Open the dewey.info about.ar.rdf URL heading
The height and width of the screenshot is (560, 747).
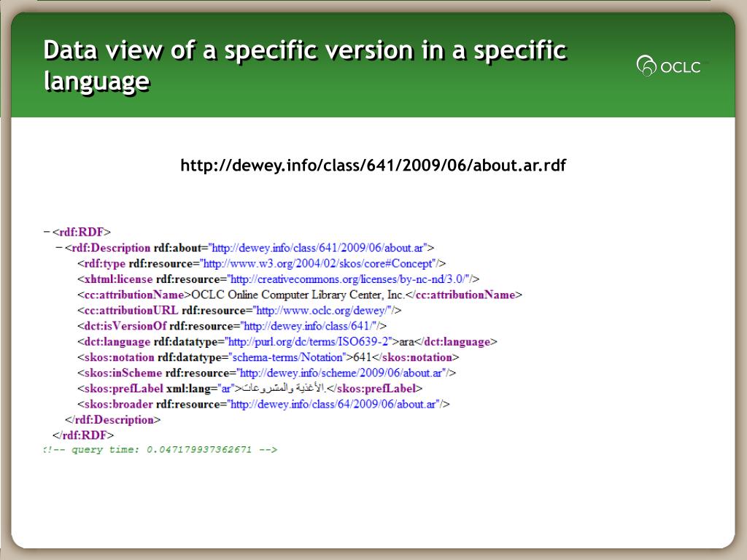pyautogui.click(x=373, y=166)
